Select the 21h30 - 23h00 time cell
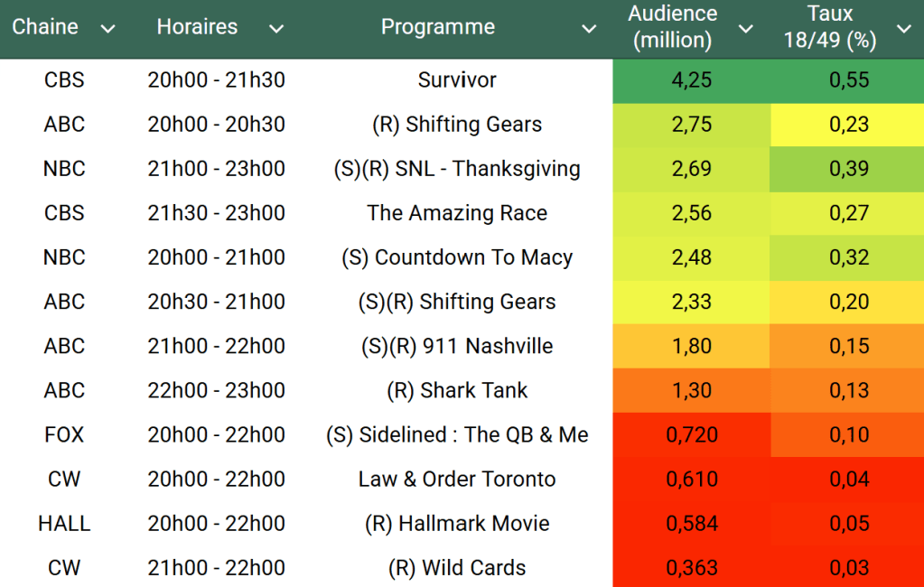924x587 pixels. pyautogui.click(x=217, y=213)
